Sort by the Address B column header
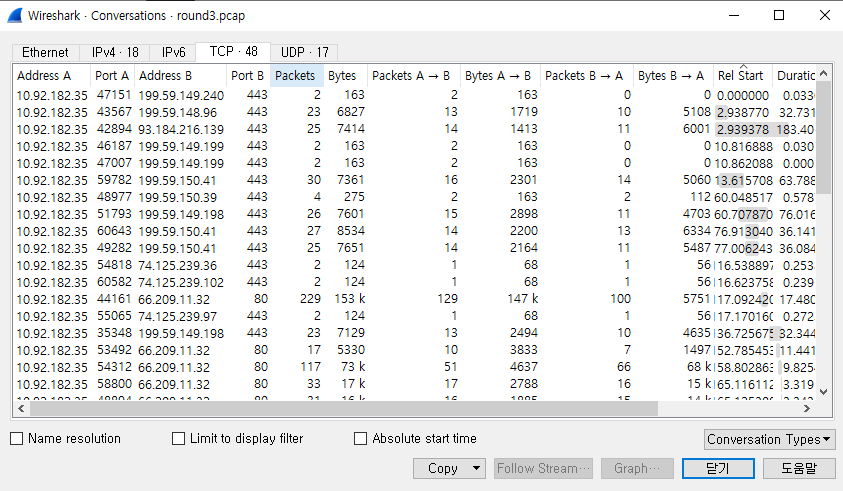This screenshot has width=843, height=491. [181, 76]
